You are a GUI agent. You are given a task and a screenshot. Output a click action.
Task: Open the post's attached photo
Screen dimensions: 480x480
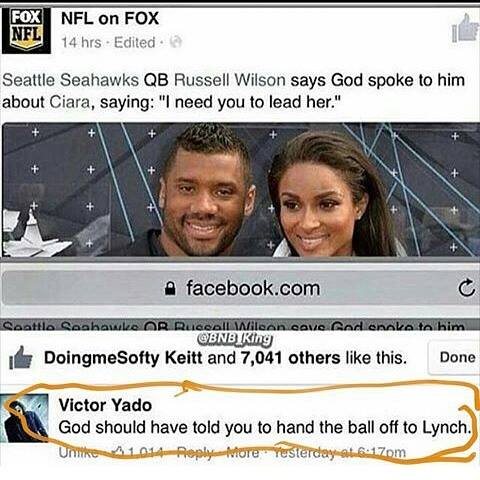coord(240,190)
